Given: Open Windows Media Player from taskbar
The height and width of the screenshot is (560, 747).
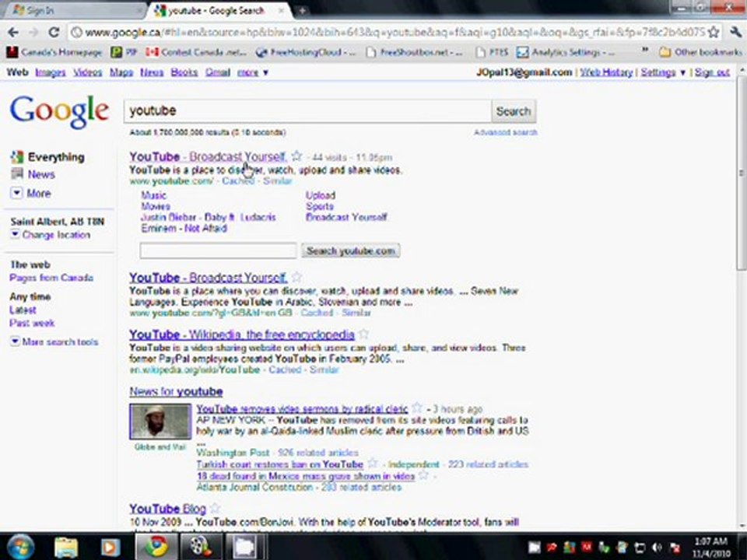Looking at the screenshot, I should coord(110,547).
